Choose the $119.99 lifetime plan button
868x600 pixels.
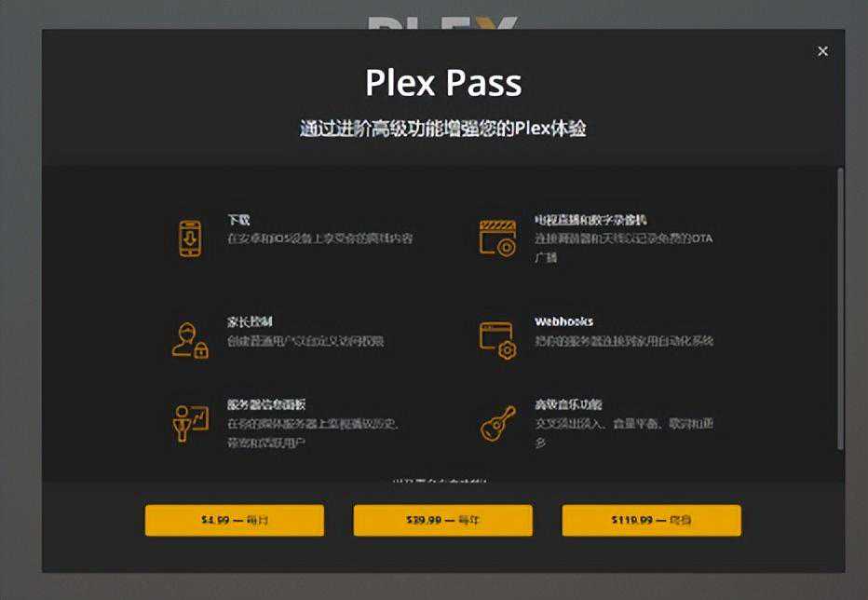[652, 520]
